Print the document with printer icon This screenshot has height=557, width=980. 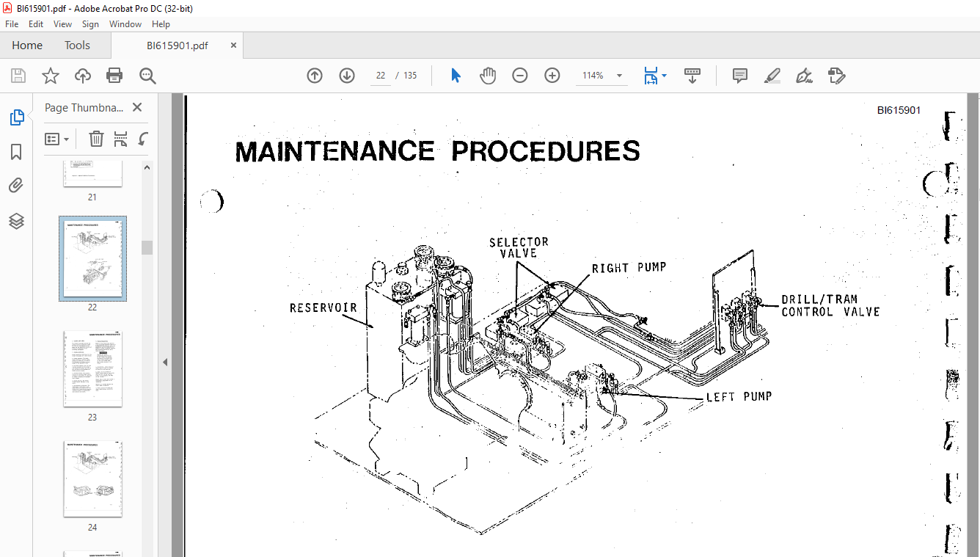tap(114, 76)
